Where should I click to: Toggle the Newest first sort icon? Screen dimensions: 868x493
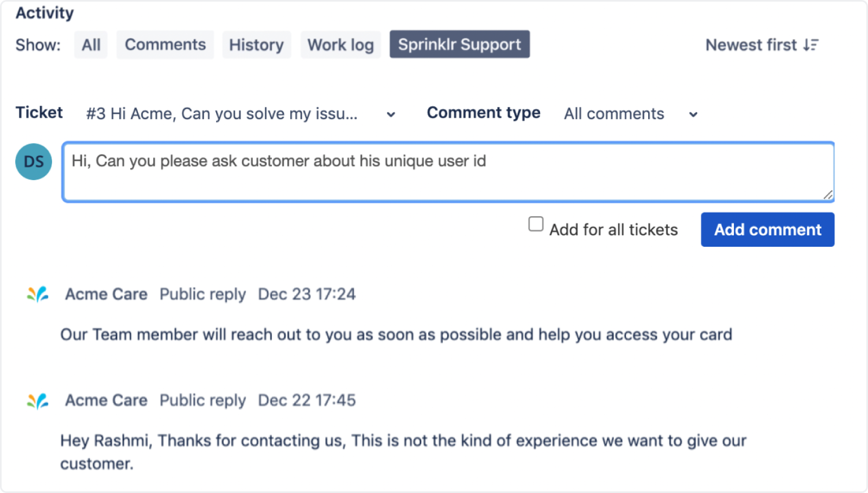pyautogui.click(x=811, y=45)
